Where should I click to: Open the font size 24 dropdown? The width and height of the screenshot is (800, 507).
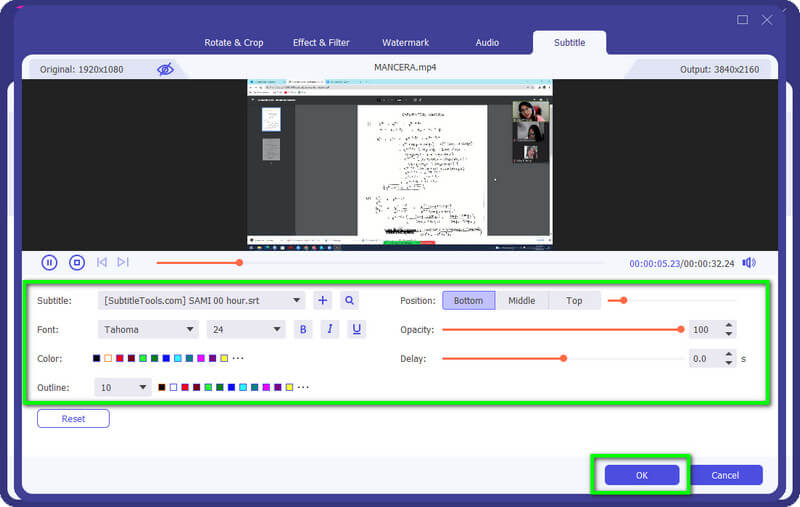(x=246, y=329)
